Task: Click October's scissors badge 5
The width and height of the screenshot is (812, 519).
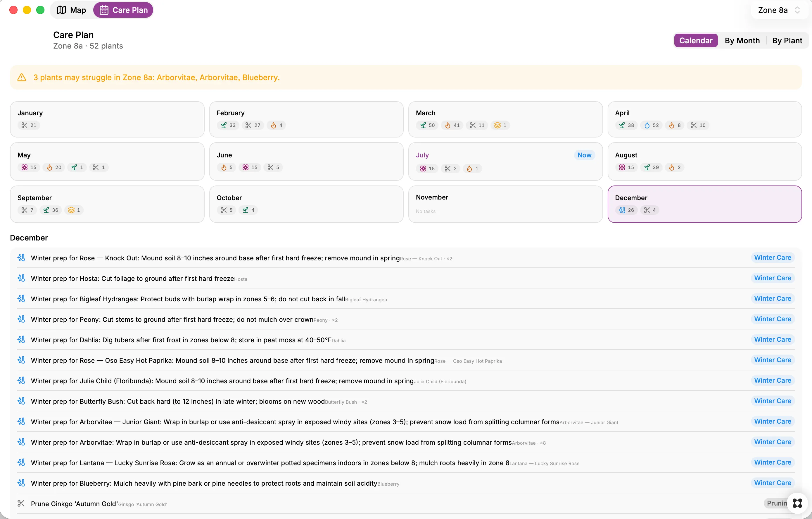Action: click(x=227, y=210)
